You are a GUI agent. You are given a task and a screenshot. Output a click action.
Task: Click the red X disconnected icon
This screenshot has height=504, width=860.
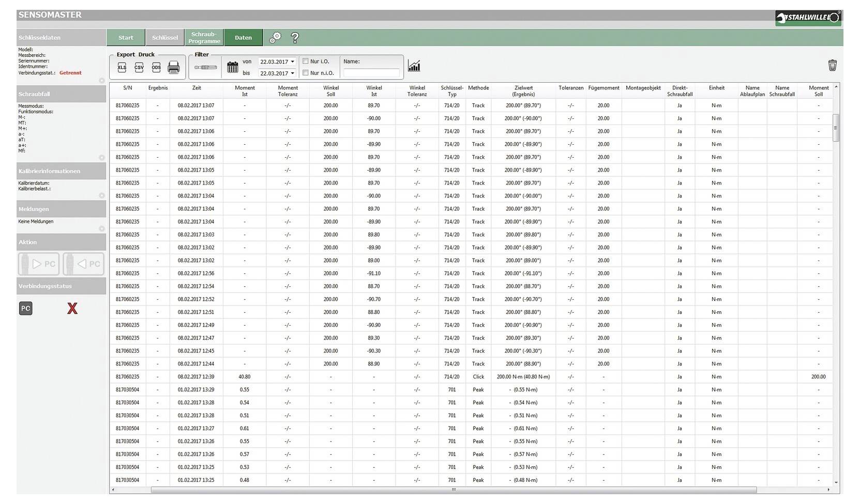72,309
